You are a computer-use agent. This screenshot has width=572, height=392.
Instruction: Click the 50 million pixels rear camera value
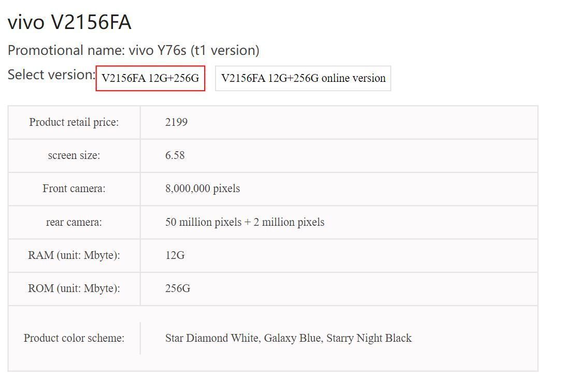(x=245, y=222)
